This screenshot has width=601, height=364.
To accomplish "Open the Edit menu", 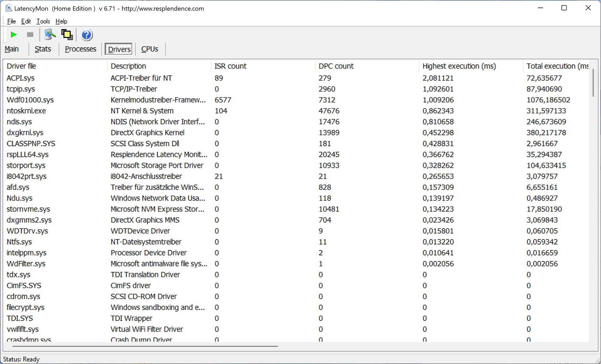I will coord(26,21).
